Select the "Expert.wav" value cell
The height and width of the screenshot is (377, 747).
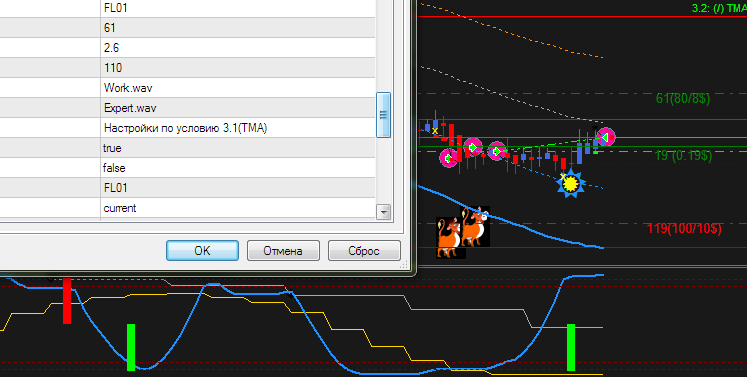238,108
